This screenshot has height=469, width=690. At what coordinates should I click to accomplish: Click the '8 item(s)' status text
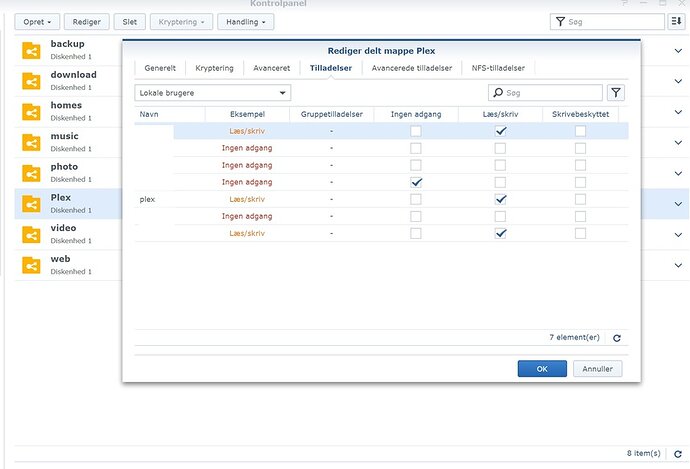tap(644, 453)
